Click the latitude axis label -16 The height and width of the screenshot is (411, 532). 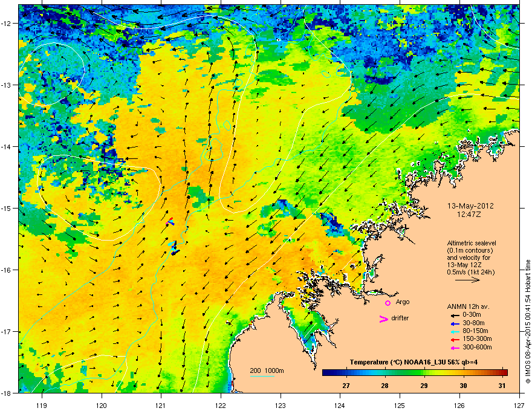click(x=6, y=270)
